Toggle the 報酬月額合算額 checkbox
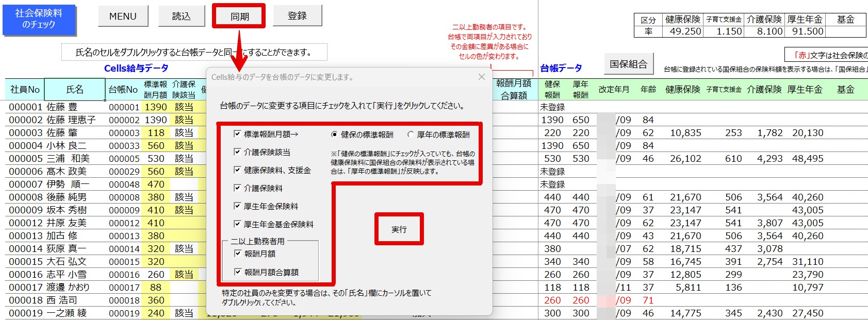 [238, 272]
